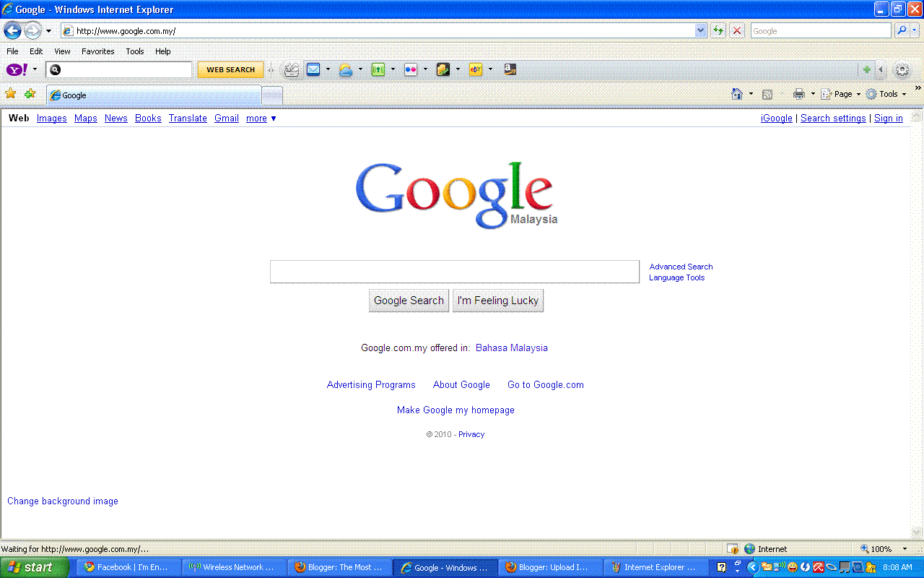The height and width of the screenshot is (578, 924).
Task: Click the green plus add-button icon
Action: [866, 70]
